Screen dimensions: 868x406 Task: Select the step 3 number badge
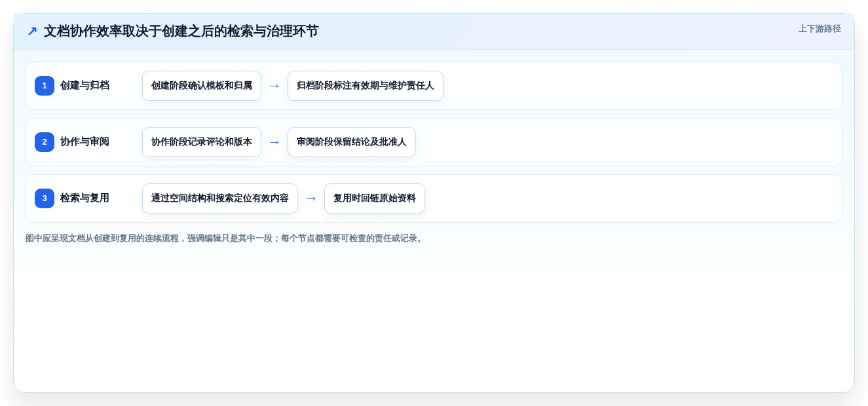point(45,198)
